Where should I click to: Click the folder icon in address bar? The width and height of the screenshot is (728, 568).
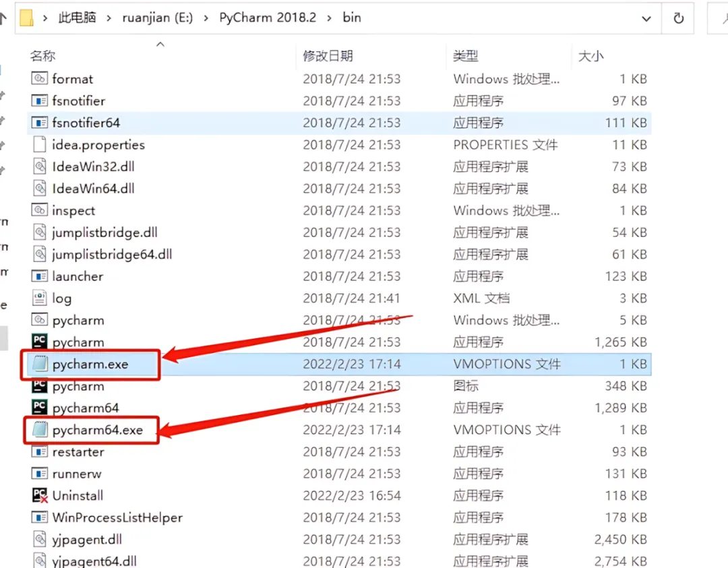26,18
